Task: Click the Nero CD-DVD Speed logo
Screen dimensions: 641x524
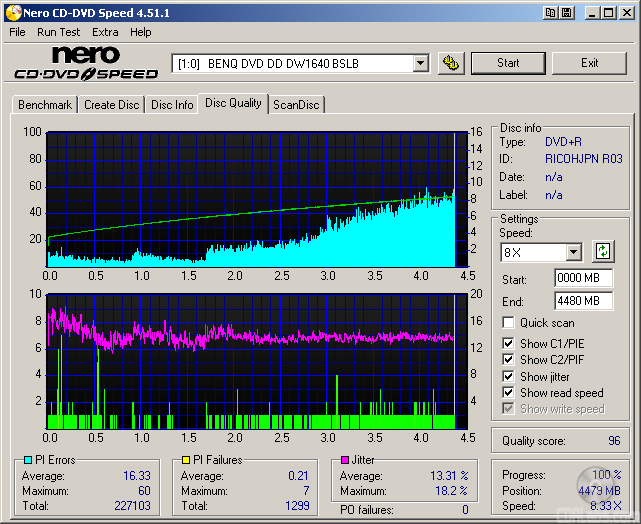Action: pos(86,63)
